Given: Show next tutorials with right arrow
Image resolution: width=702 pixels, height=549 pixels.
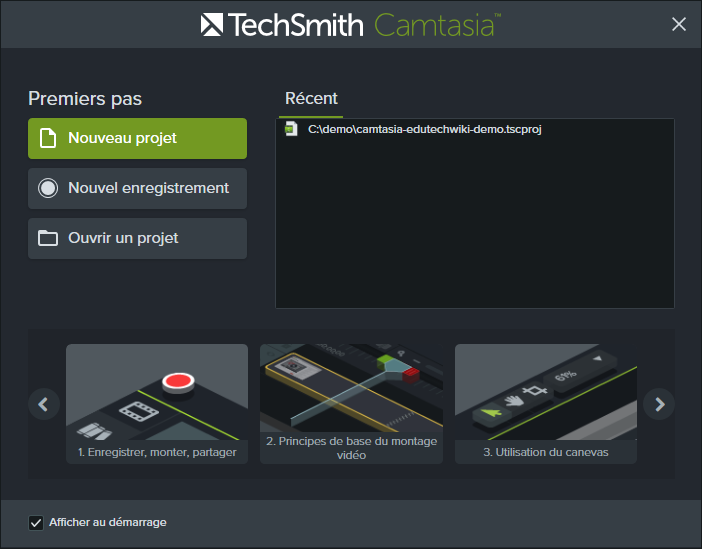Looking at the screenshot, I should (659, 404).
